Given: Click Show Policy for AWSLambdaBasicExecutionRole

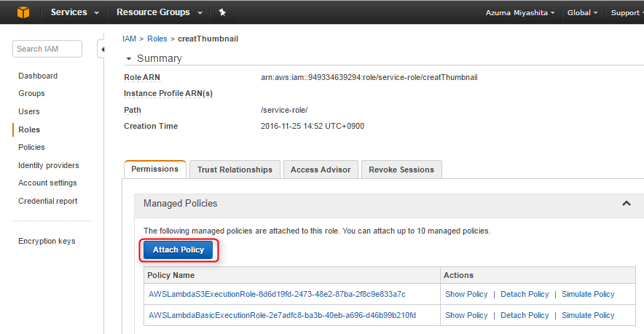Looking at the screenshot, I should 466,315.
